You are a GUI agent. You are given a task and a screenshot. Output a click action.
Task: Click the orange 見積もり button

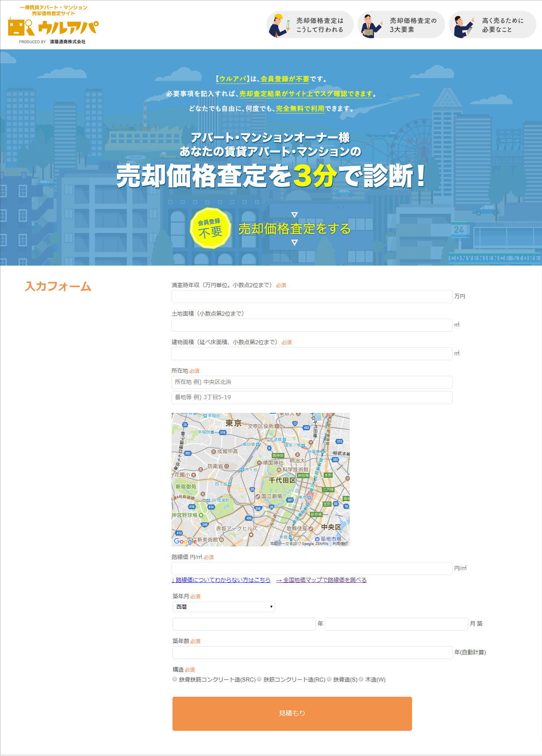[292, 713]
